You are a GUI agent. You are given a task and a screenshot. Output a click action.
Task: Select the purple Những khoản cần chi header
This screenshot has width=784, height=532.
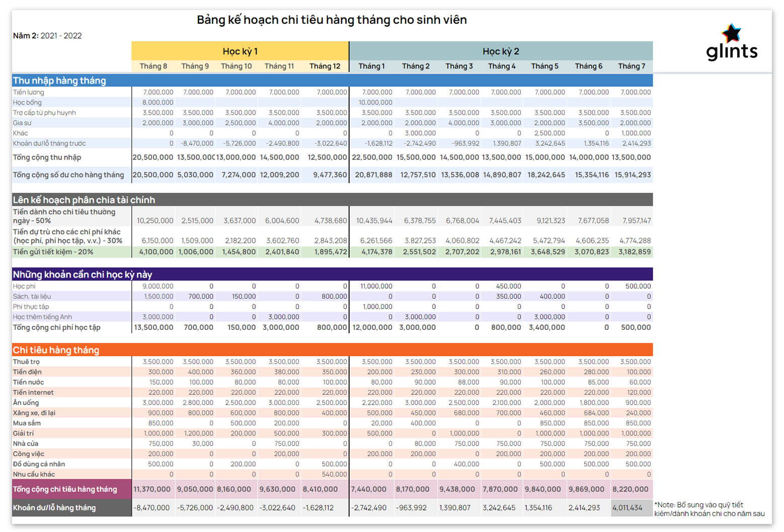pyautogui.click(x=83, y=275)
